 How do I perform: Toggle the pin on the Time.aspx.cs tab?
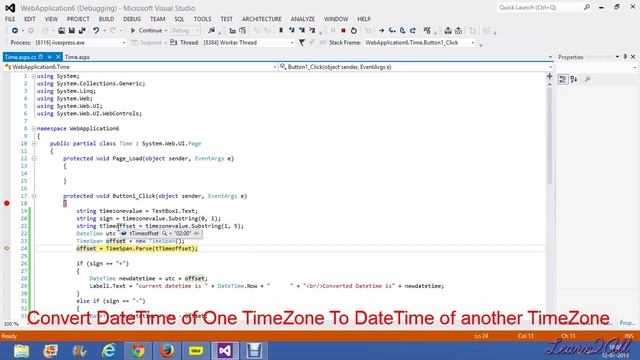(x=49, y=57)
